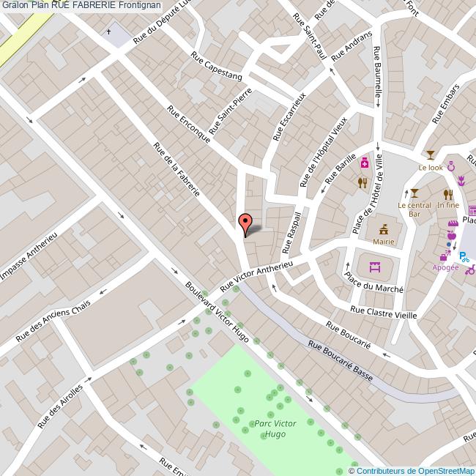Select the Mairie town hall icon
This screenshot has height=476, width=476.
click(x=382, y=228)
